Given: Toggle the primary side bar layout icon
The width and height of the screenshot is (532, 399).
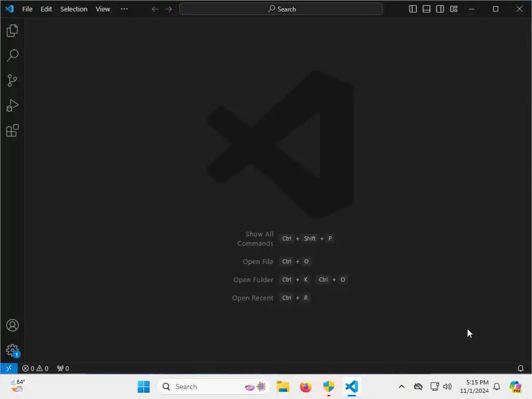Looking at the screenshot, I should coord(413,9).
